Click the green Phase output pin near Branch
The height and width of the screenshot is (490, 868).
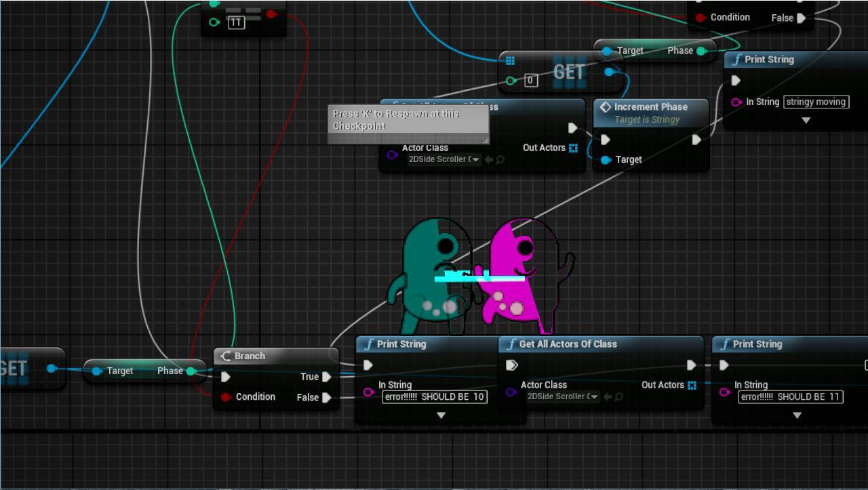click(x=191, y=371)
